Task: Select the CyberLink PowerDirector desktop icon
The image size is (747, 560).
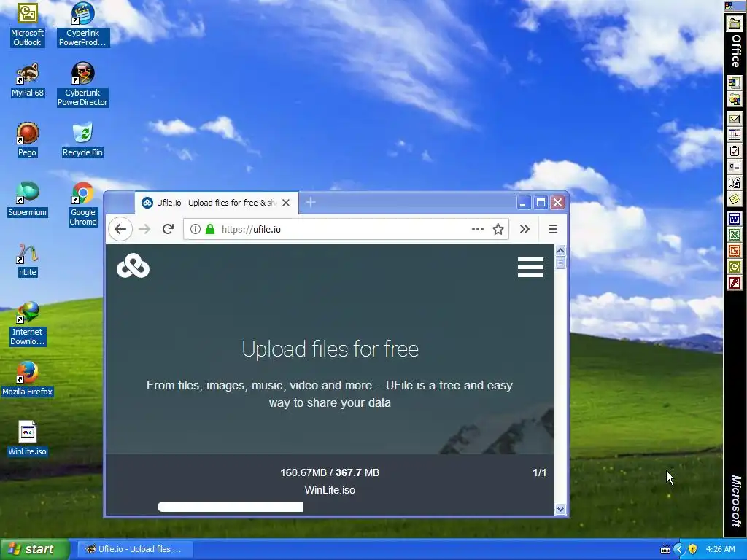Action: 83,85
